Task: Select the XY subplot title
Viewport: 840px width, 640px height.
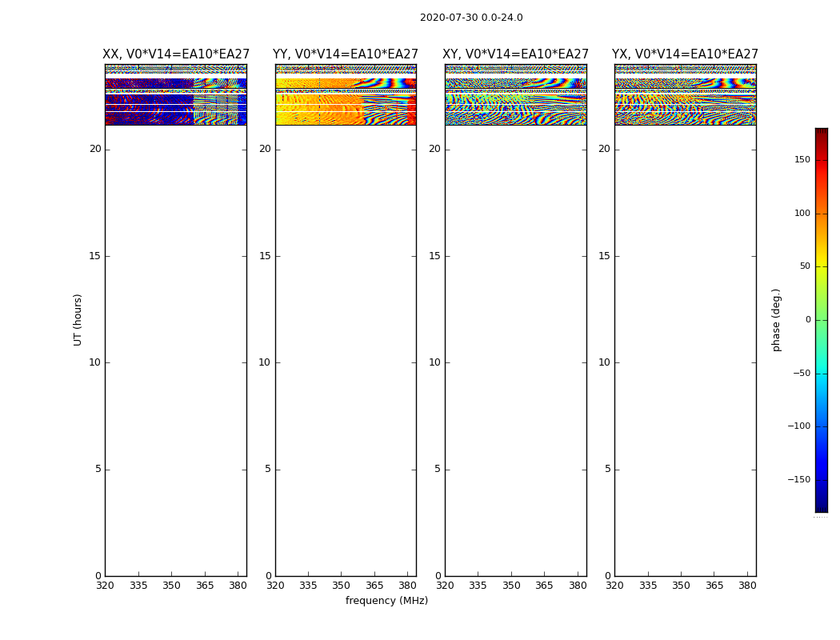Action: coord(515,54)
